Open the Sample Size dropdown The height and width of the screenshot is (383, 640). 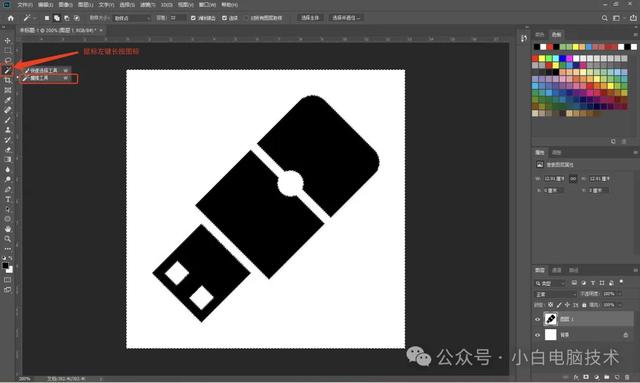[131, 18]
